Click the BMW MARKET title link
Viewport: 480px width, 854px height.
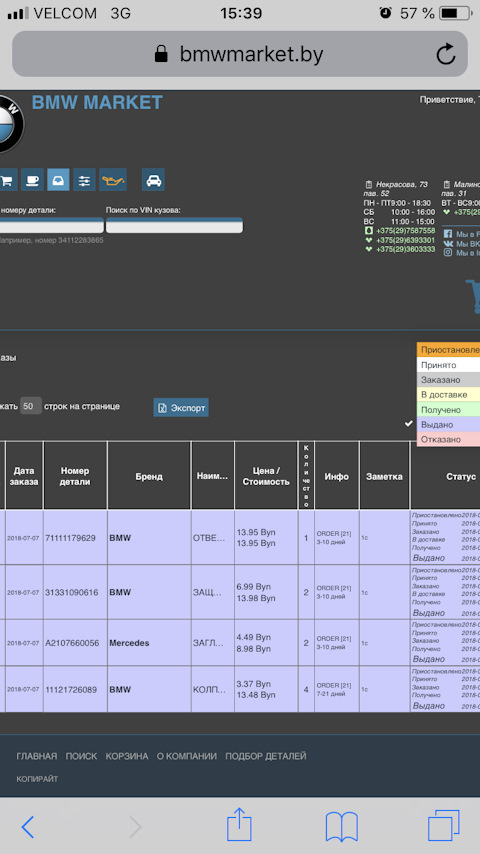[98, 102]
